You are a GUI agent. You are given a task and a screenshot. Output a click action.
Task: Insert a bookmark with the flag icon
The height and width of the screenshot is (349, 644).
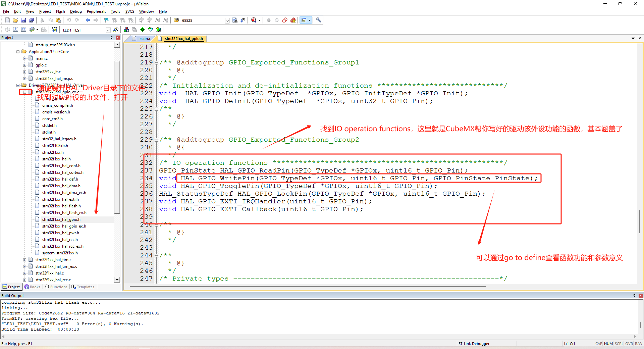click(106, 20)
